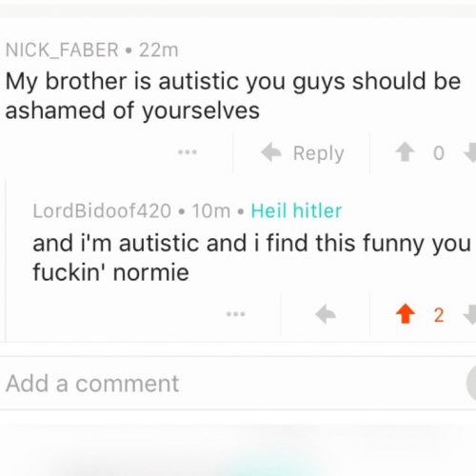Image resolution: width=476 pixels, height=476 pixels.
Task: Click the teal user flair text
Action: click(296, 210)
